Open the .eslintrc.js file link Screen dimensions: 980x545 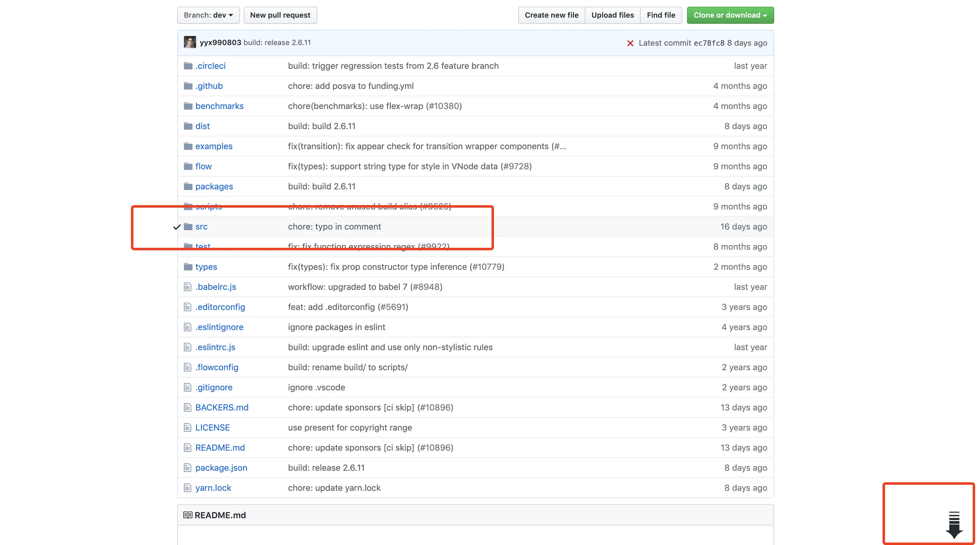(215, 347)
